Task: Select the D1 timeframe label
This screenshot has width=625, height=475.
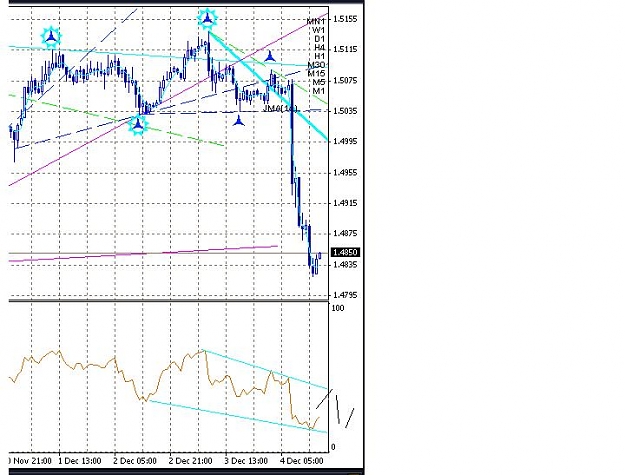Action: (320, 39)
